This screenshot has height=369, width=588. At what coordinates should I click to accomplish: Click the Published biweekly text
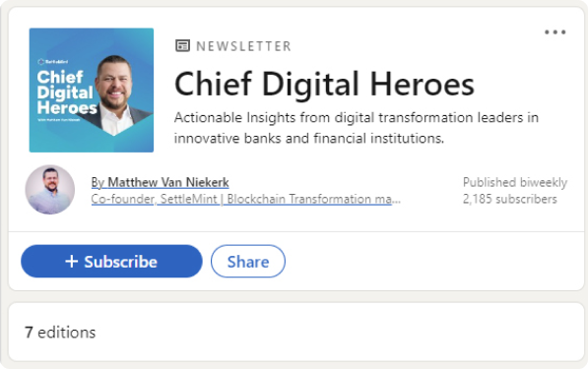click(x=515, y=182)
